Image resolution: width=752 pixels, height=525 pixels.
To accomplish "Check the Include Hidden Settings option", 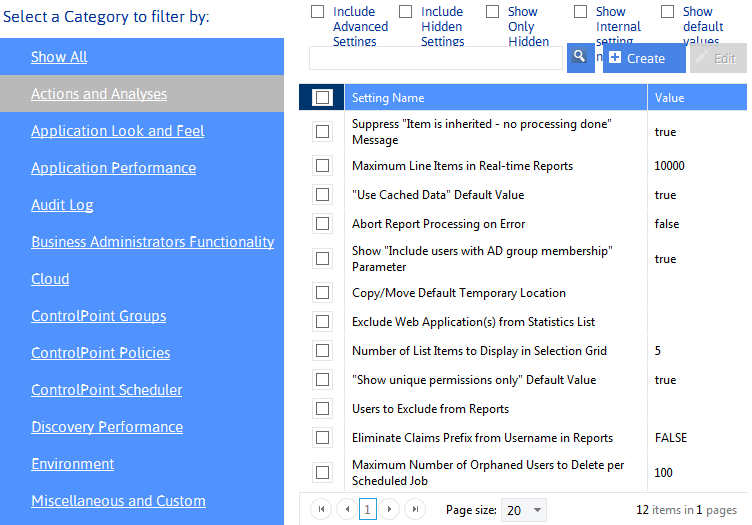I will (405, 12).
